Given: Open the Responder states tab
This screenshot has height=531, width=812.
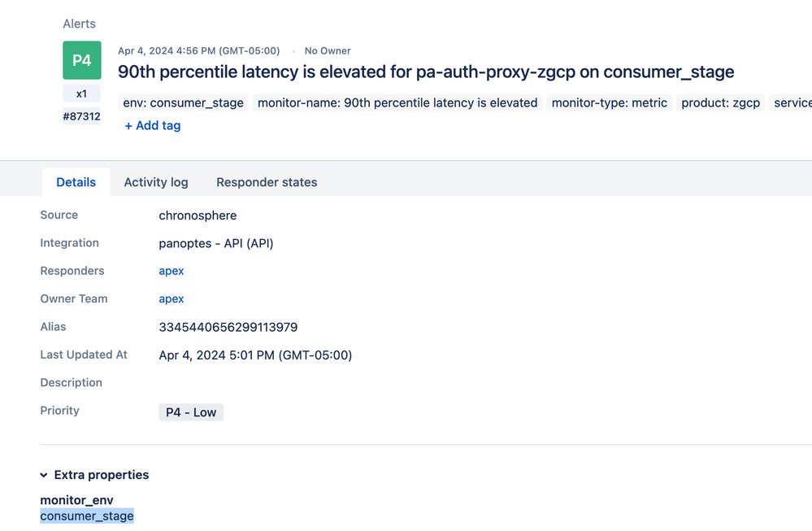Looking at the screenshot, I should click(267, 182).
